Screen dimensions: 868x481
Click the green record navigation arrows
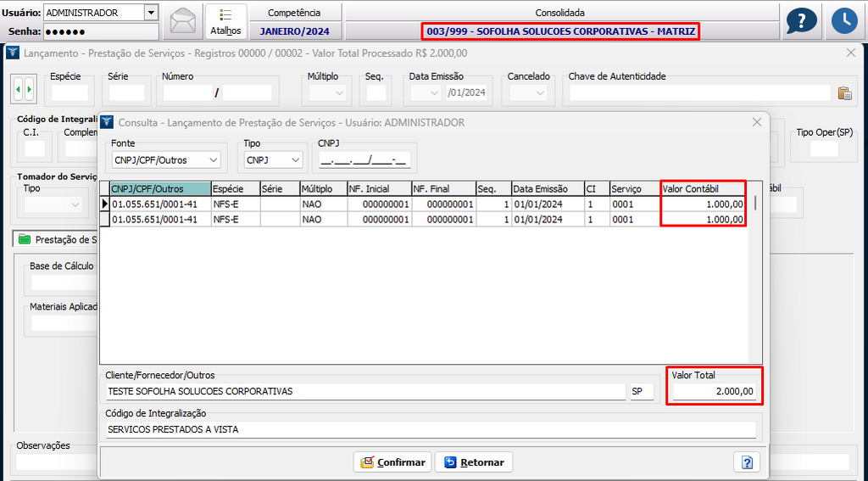[25, 88]
